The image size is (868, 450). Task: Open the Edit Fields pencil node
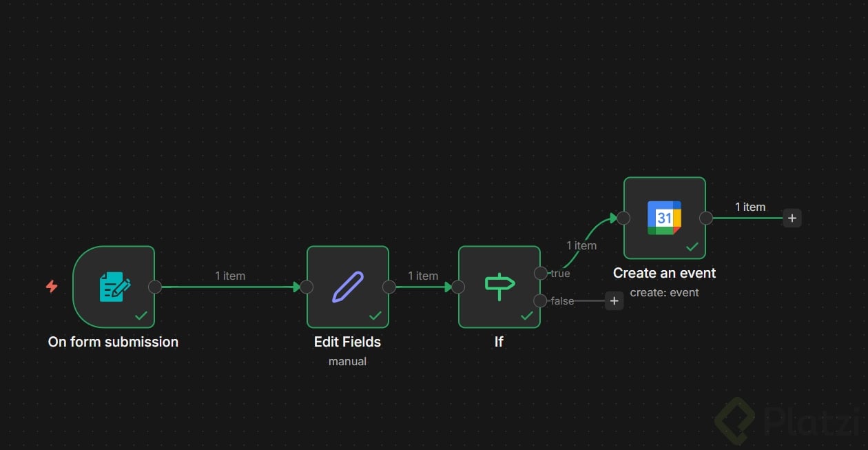pyautogui.click(x=348, y=287)
